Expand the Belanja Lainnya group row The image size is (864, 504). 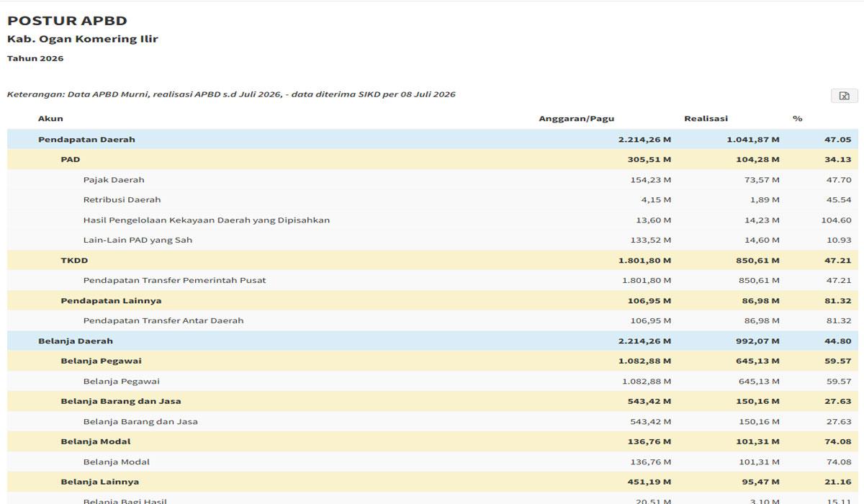click(x=433, y=482)
